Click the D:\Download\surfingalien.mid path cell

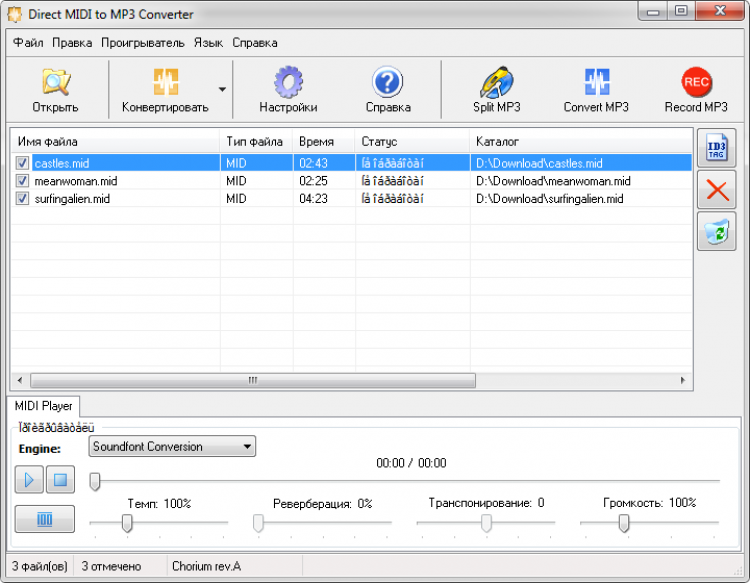550,198
